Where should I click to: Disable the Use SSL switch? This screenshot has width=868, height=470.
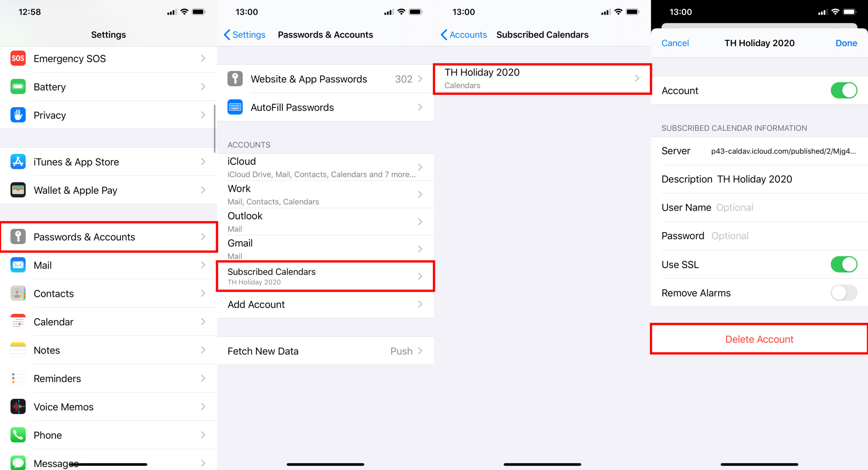click(x=844, y=264)
